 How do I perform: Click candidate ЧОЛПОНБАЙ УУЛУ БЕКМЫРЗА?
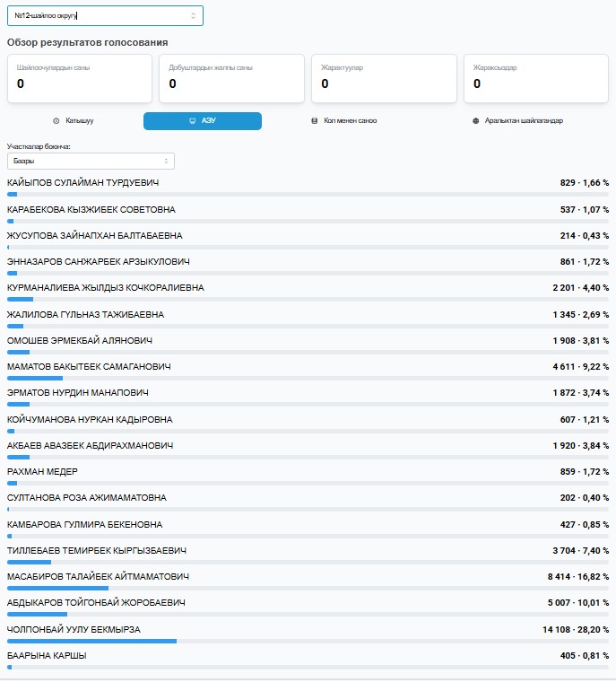pyautogui.click(x=74, y=629)
